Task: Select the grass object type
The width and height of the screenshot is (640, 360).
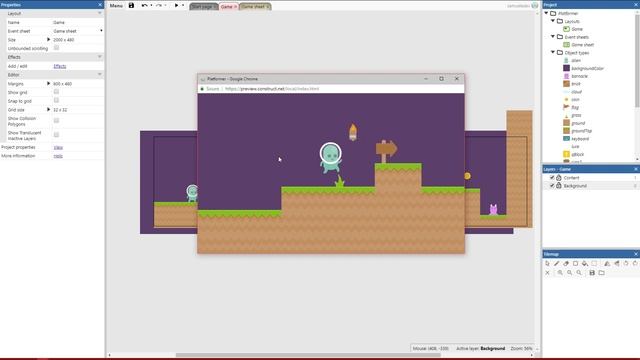Action: pyautogui.click(x=576, y=116)
